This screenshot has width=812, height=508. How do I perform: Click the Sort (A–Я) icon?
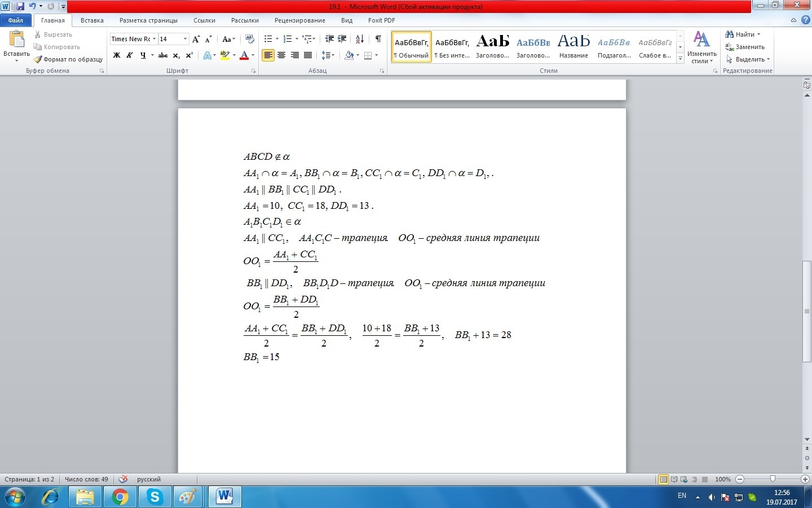pos(359,39)
